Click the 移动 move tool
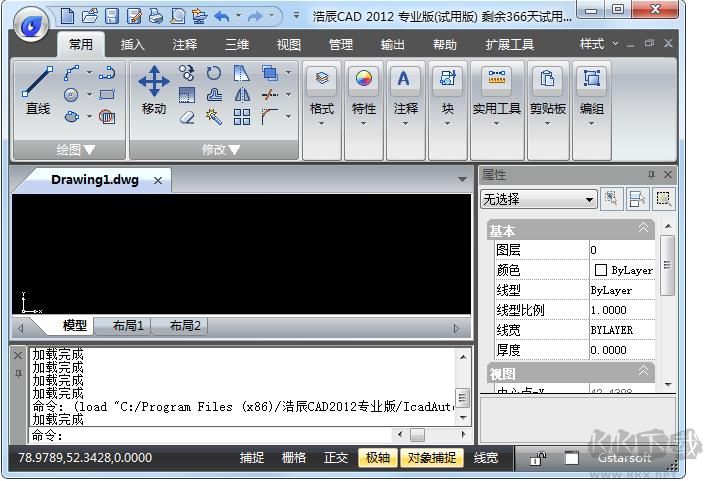The image size is (704, 481). tap(153, 90)
